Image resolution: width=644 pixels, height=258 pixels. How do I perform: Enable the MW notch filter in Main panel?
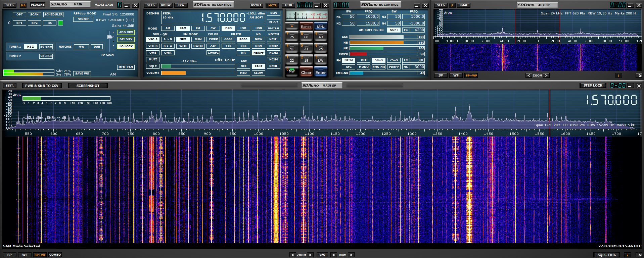coord(81,47)
